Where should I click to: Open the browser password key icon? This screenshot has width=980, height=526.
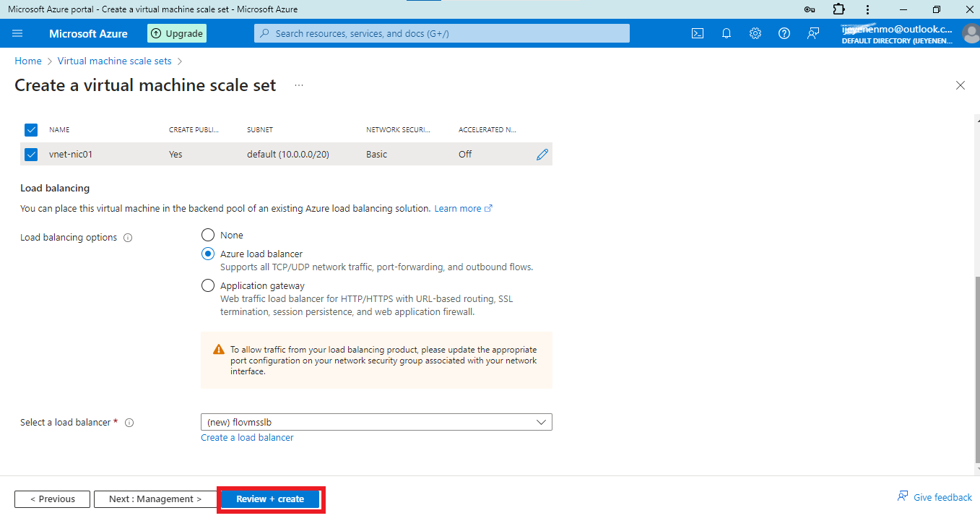point(810,9)
